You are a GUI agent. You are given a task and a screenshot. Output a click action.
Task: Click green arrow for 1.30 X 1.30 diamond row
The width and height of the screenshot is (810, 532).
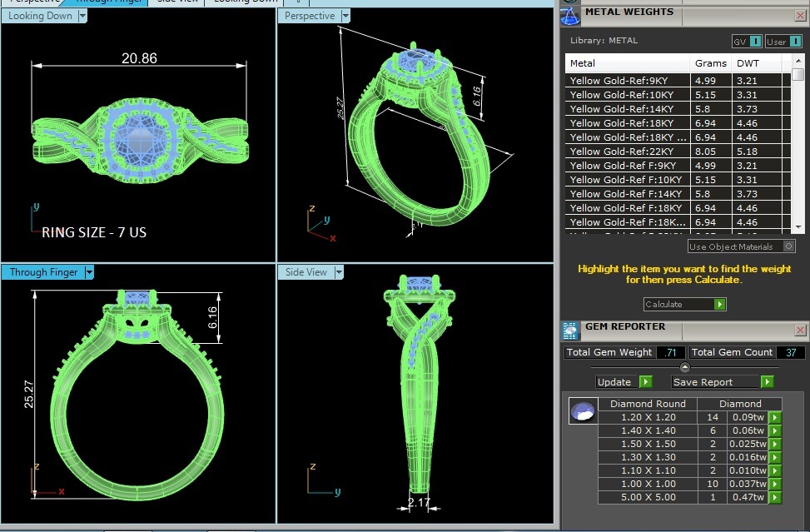click(x=775, y=457)
